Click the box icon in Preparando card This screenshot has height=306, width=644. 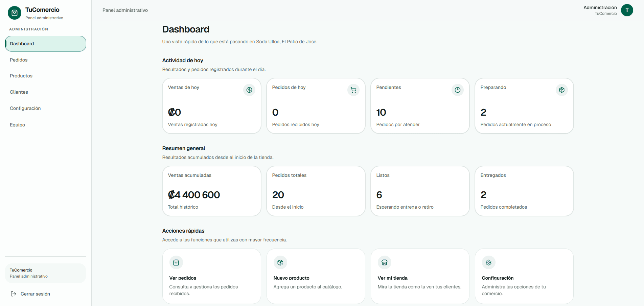pos(562,90)
